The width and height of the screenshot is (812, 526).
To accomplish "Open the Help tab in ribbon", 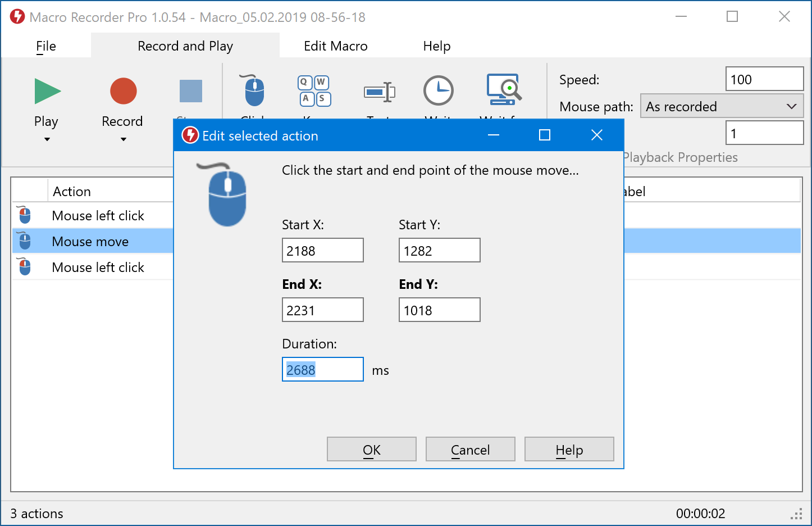I will tap(436, 46).
